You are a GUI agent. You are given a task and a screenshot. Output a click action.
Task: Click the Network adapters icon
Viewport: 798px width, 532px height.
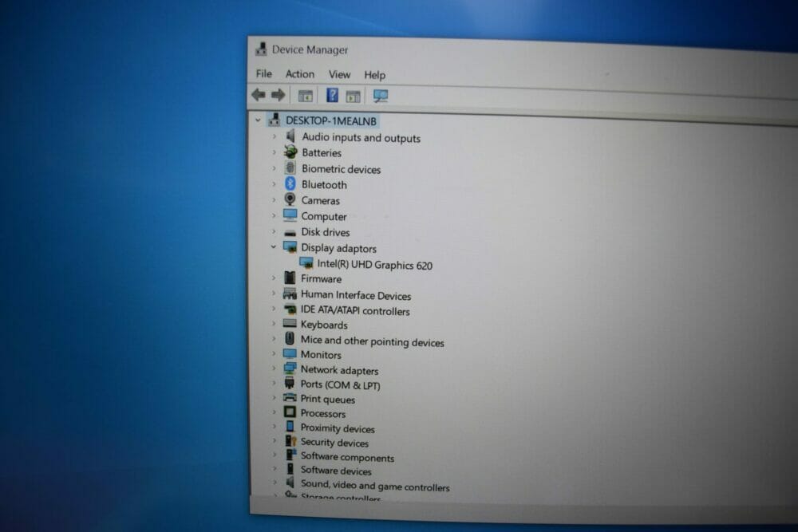tap(290, 368)
